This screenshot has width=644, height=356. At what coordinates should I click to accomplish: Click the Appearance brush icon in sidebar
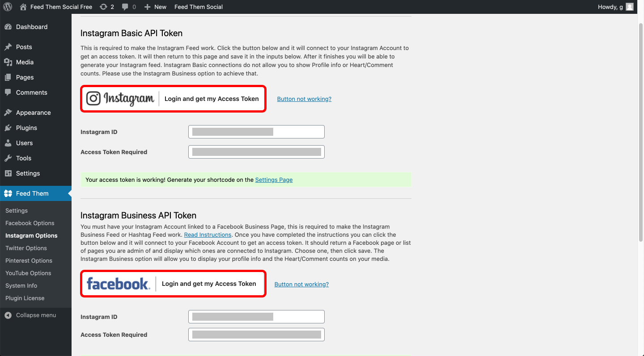pyautogui.click(x=8, y=113)
